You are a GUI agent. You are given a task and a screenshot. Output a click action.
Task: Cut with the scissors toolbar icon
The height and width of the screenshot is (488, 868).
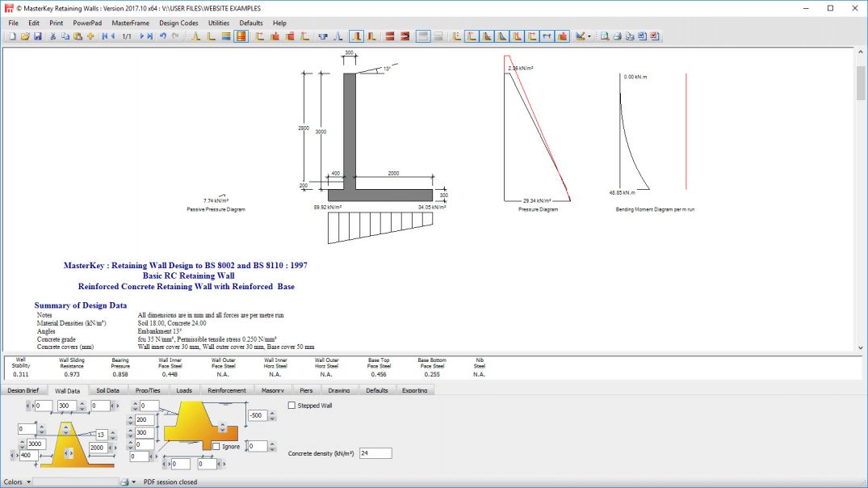point(52,36)
